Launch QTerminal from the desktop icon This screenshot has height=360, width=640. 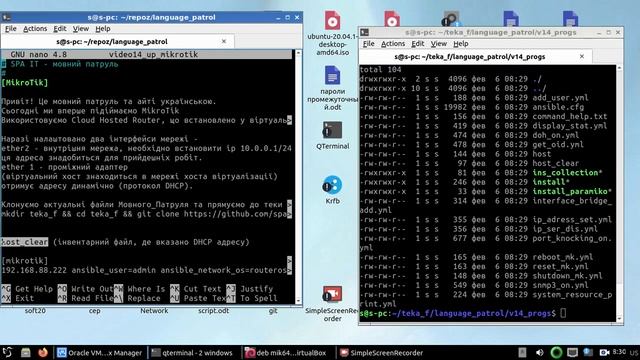[332, 130]
